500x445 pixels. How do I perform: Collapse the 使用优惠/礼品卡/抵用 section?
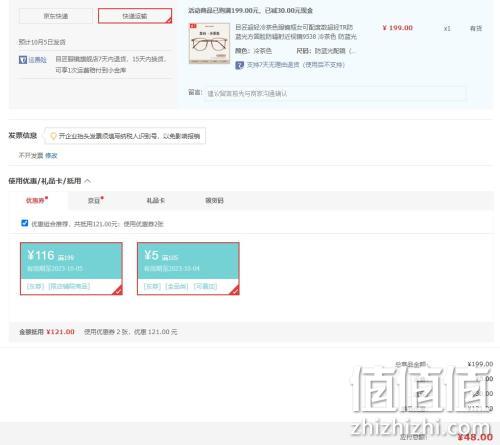click(x=88, y=181)
